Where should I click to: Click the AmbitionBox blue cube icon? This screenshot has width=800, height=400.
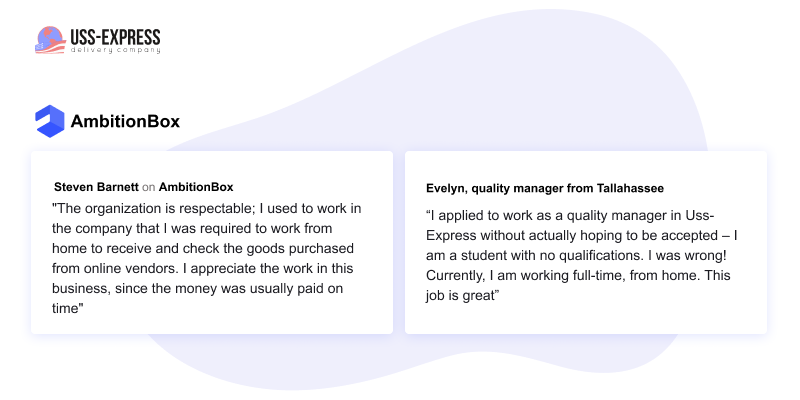pyautogui.click(x=50, y=121)
